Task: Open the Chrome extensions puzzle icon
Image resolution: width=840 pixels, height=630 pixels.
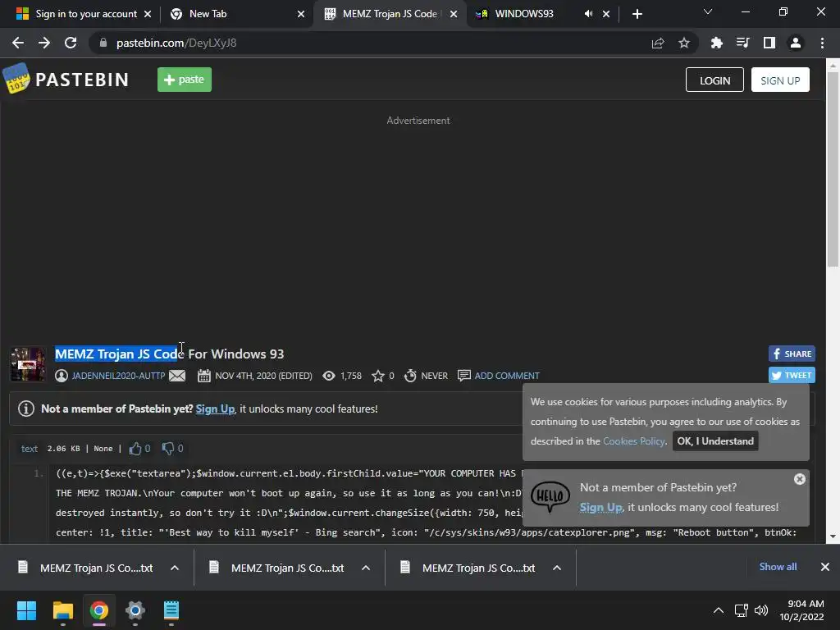Action: (716, 43)
